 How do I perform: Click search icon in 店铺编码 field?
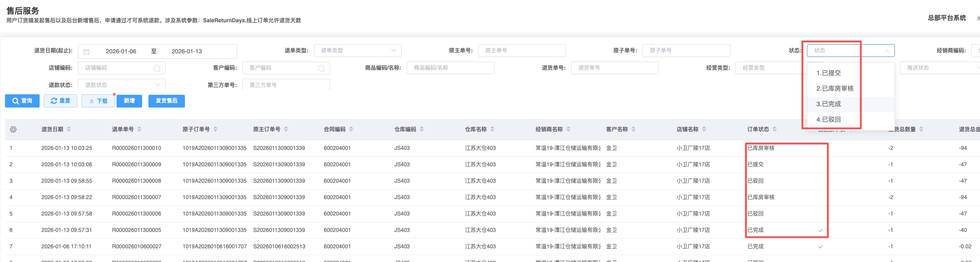(x=157, y=68)
